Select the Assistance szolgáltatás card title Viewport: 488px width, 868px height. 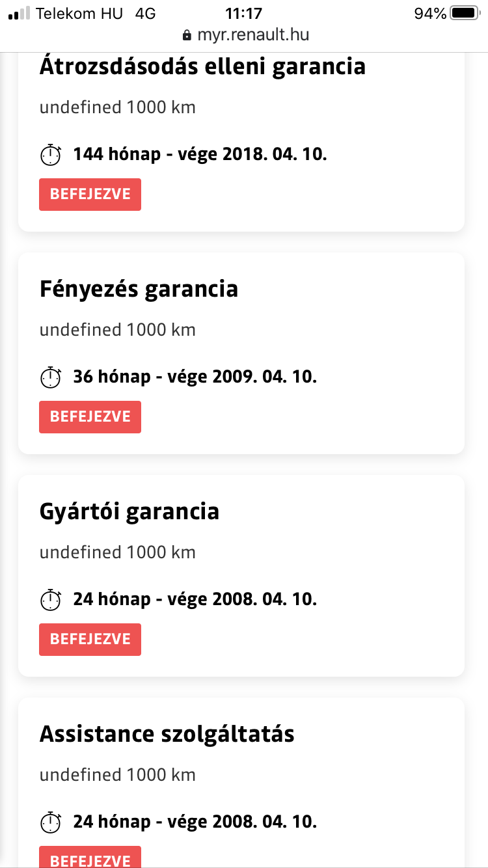[167, 734]
